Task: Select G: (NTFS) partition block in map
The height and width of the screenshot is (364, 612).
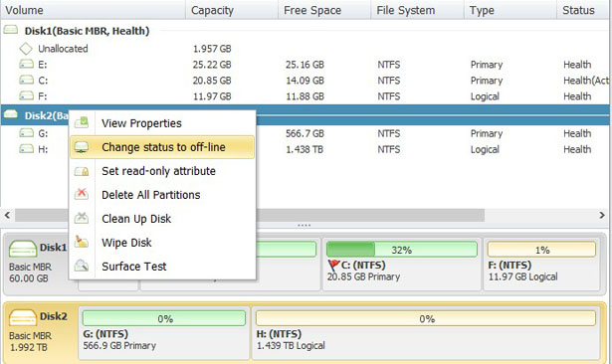Action: point(164,333)
